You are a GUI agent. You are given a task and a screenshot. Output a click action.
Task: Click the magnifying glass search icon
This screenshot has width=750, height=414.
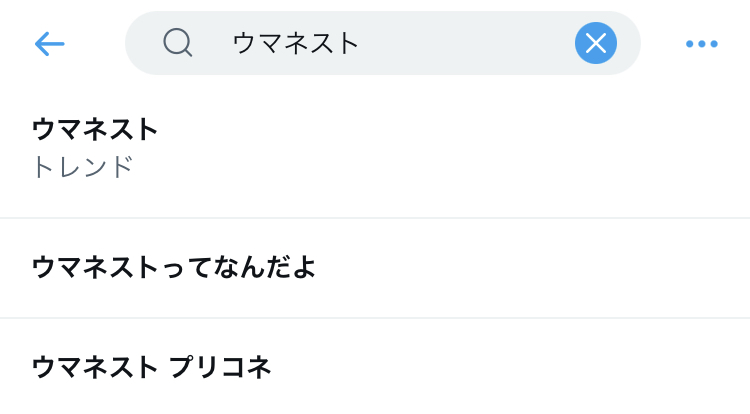(x=178, y=43)
